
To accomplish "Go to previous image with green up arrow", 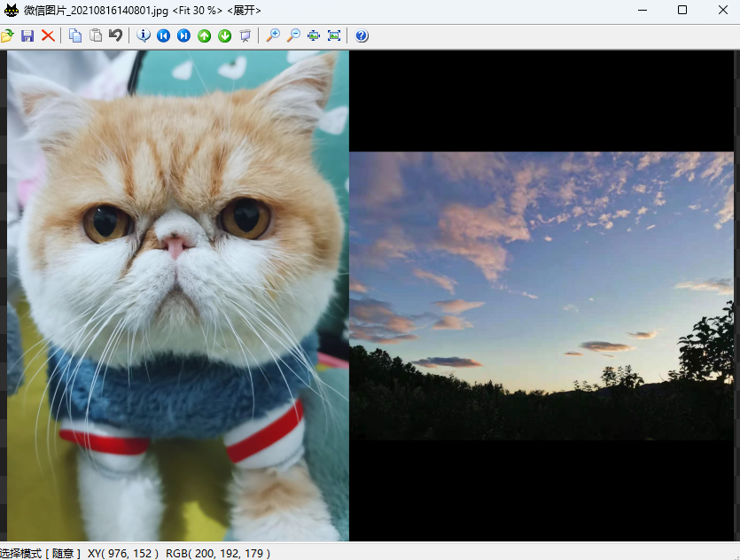I will click(204, 35).
